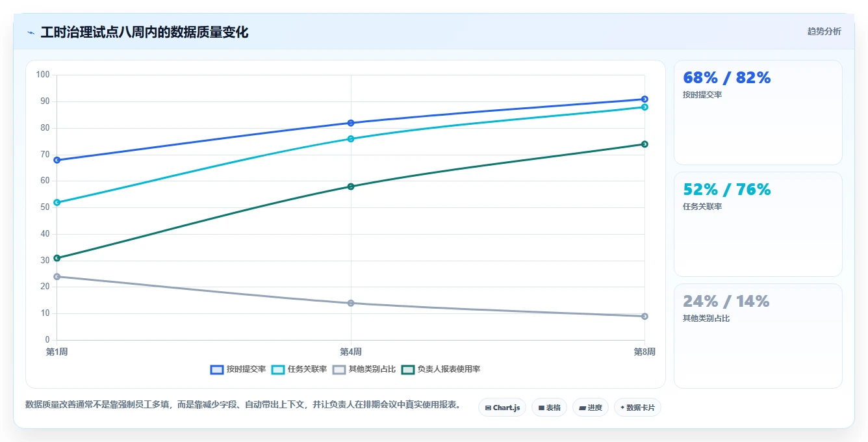Click the 100 y-axis label
The height and width of the screenshot is (442, 868).
pyautogui.click(x=43, y=75)
